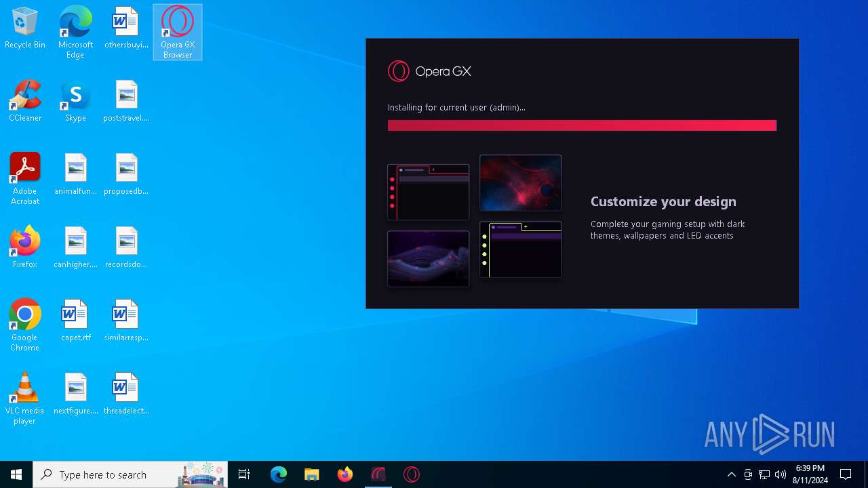
Task: Select the VLC media player desktop icon
Action: pos(25,399)
